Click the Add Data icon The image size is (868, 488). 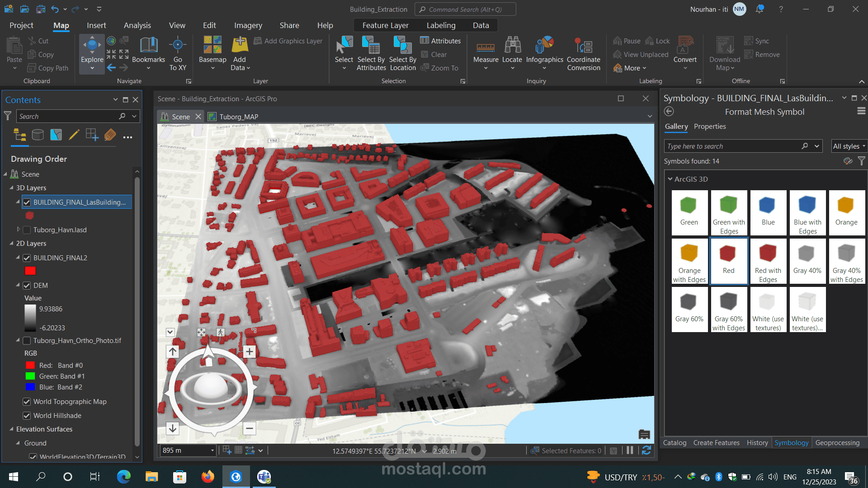coord(240,45)
